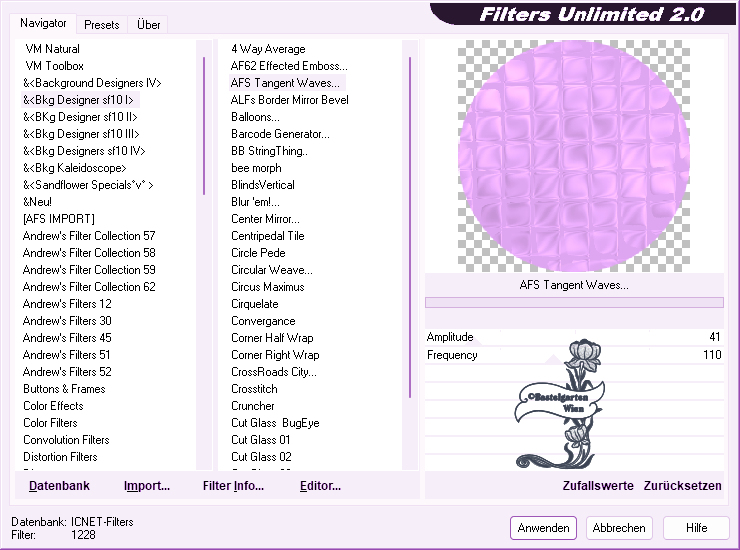Select Convolution Filters category
740x550 pixels.
click(x=66, y=440)
